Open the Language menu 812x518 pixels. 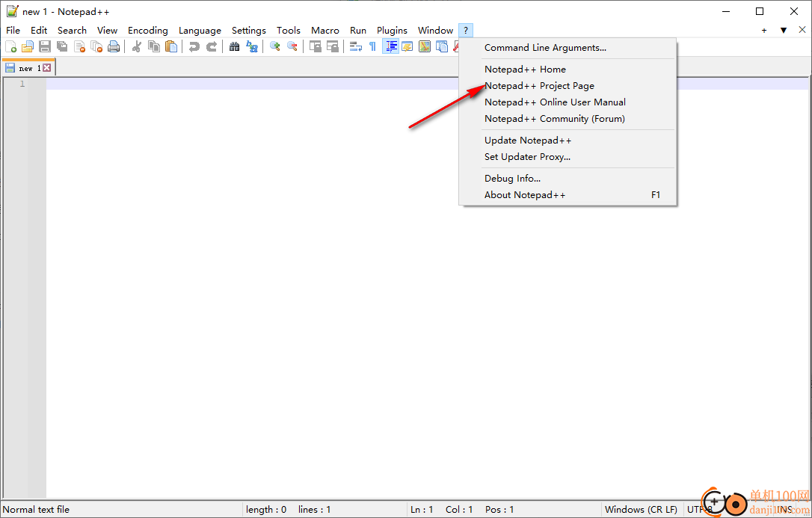[x=200, y=31]
